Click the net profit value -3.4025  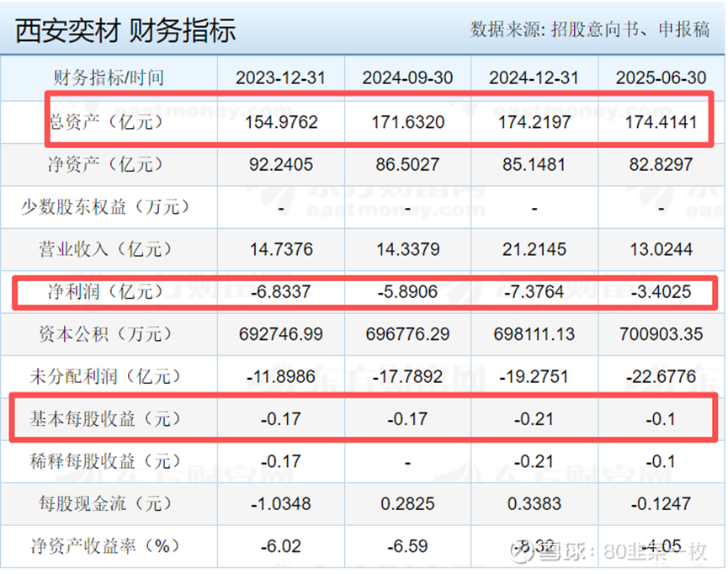(x=661, y=292)
